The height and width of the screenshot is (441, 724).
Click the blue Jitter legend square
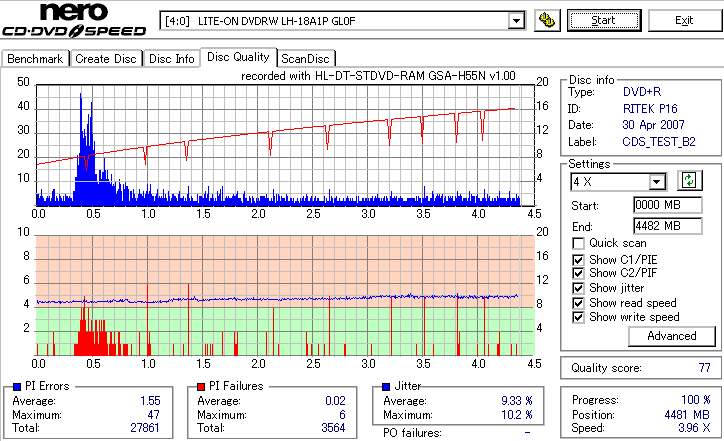point(386,387)
